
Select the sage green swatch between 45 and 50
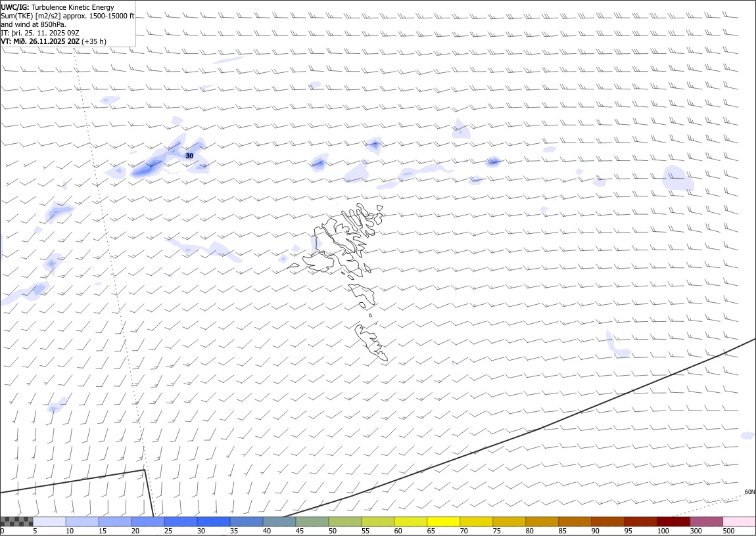(x=312, y=522)
